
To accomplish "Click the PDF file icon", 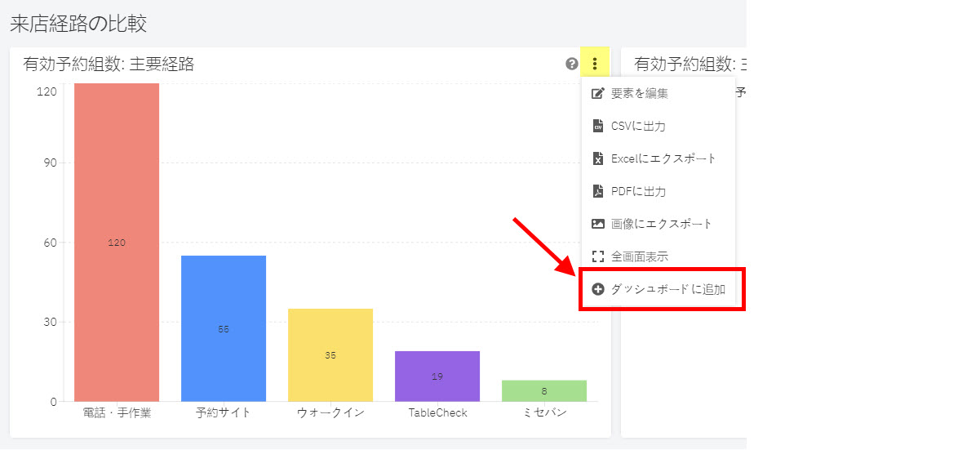I will (x=597, y=191).
